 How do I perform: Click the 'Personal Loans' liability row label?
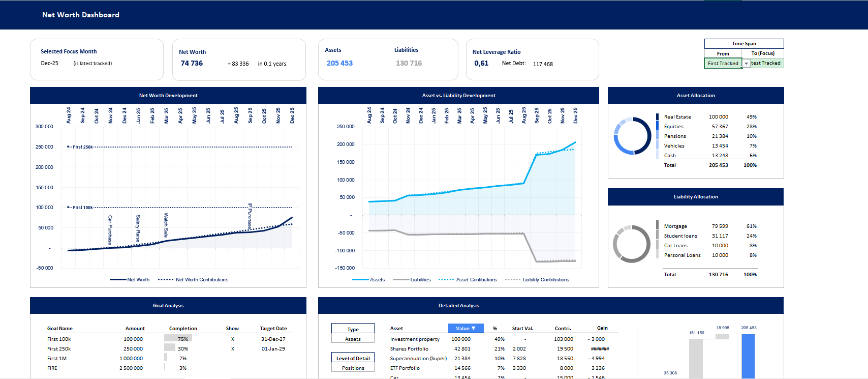(x=682, y=255)
